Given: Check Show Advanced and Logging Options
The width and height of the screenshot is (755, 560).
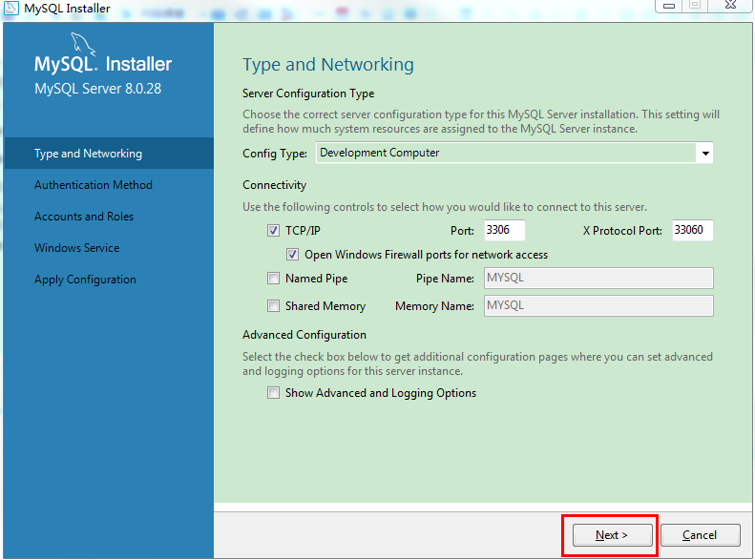Looking at the screenshot, I should tap(273, 393).
